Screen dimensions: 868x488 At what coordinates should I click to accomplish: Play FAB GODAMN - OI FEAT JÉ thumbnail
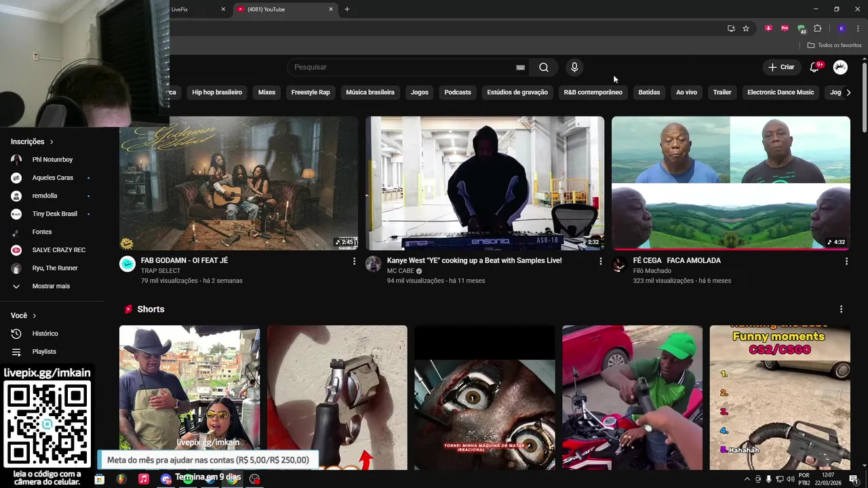pyautogui.click(x=239, y=183)
